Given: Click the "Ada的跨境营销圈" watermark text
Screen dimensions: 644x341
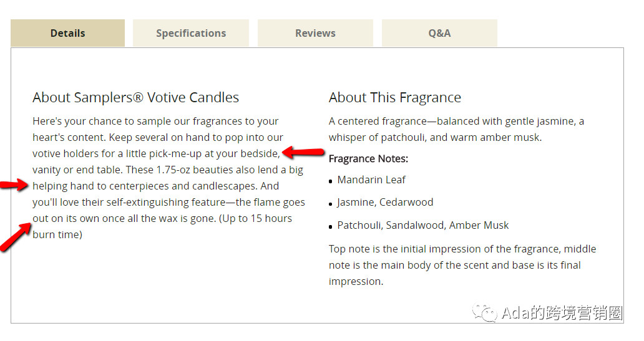Looking at the screenshot, I should [562, 313].
